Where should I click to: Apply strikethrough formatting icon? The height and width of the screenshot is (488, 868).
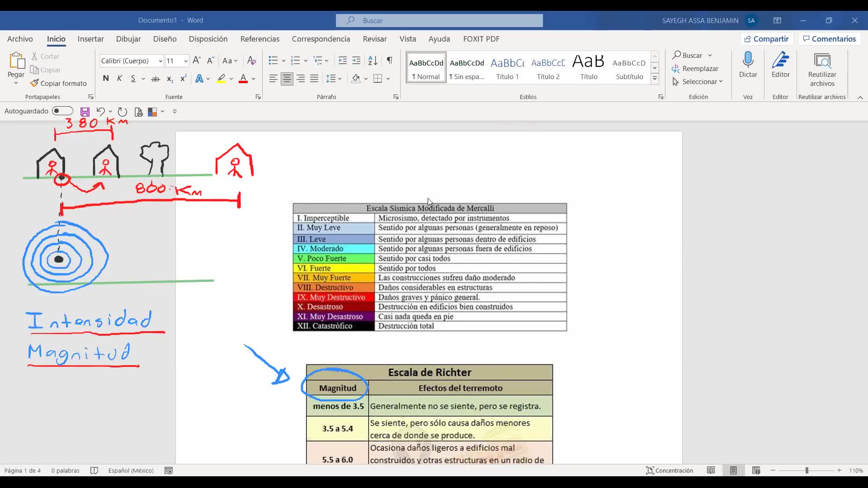pos(155,79)
